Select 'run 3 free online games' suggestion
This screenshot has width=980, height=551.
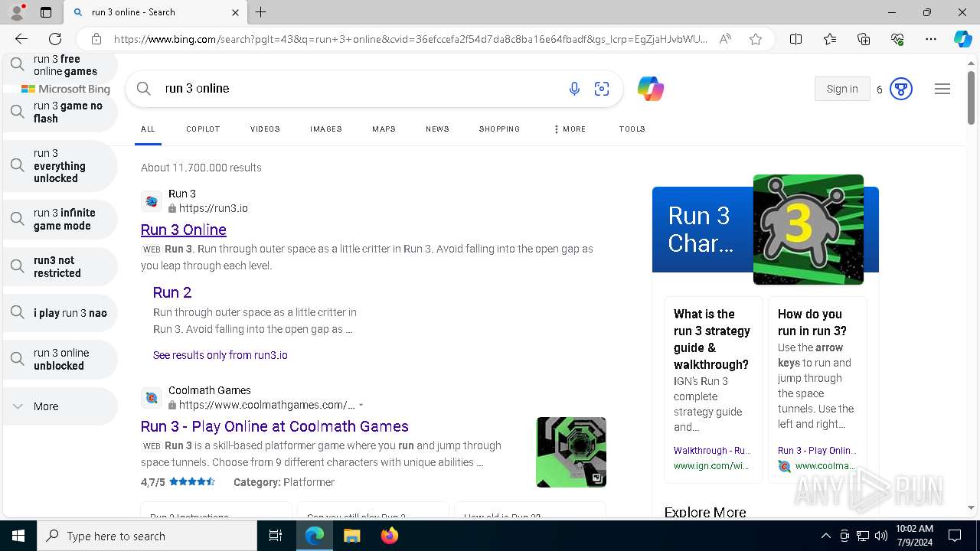pos(60,65)
